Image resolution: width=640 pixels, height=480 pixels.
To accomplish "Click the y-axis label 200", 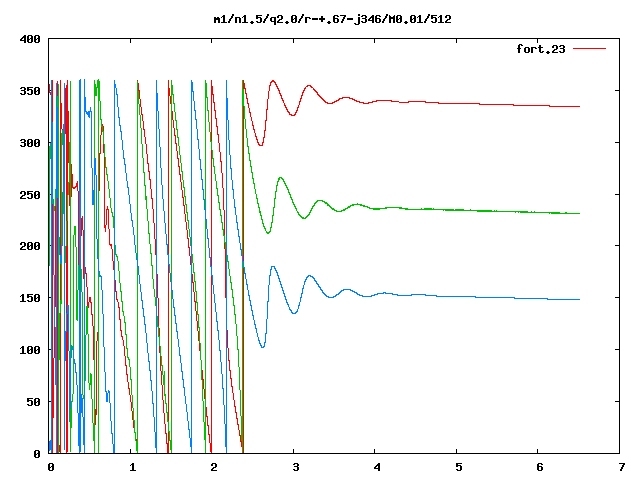I will [30, 246].
